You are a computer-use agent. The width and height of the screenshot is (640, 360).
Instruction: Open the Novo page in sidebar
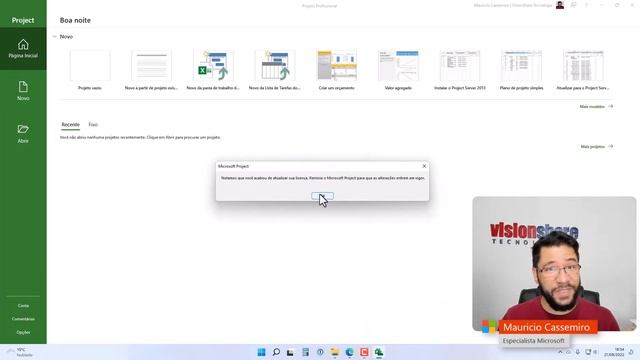pos(23,91)
